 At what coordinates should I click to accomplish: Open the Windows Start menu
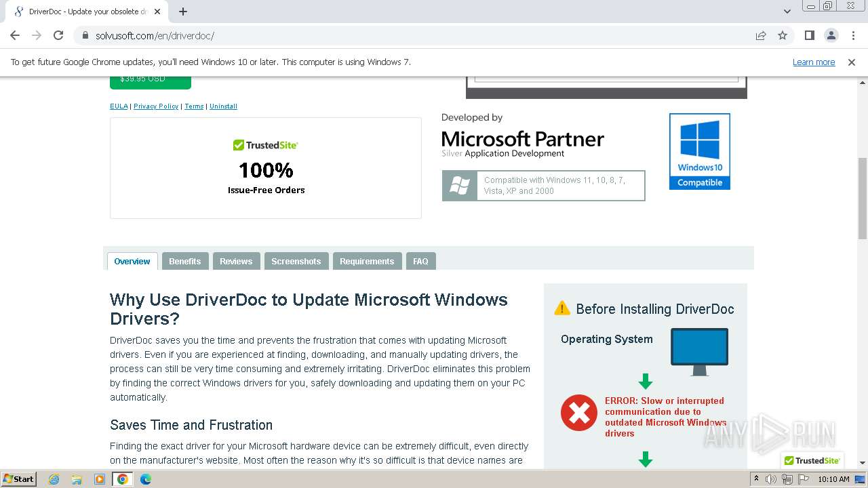[x=19, y=479]
